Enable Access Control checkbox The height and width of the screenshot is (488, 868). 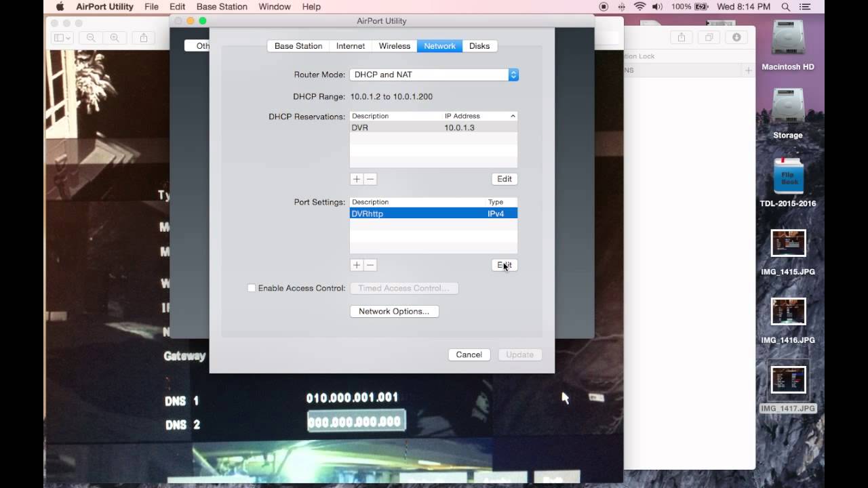(x=252, y=288)
